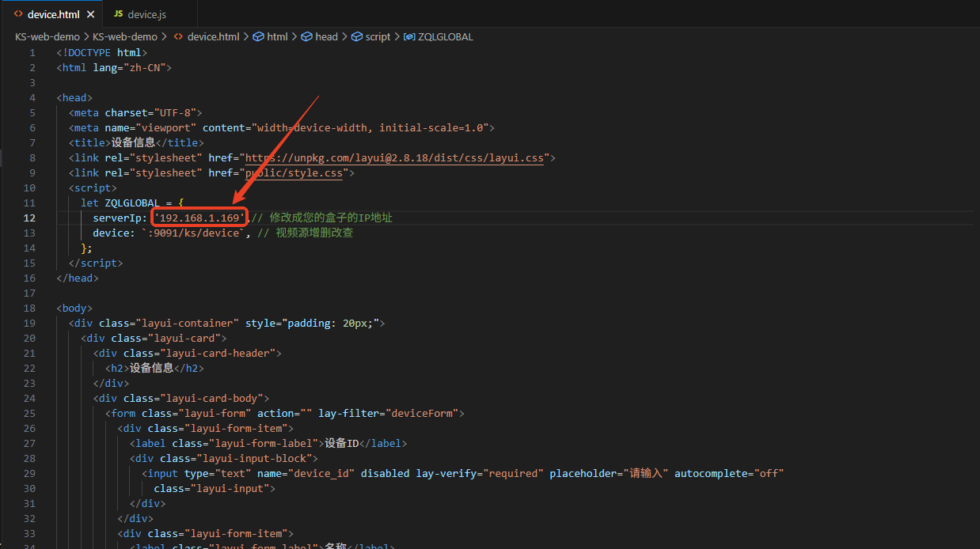The width and height of the screenshot is (980, 549).
Task: Click the script symbol icon in breadcrumb
Action: point(357,36)
